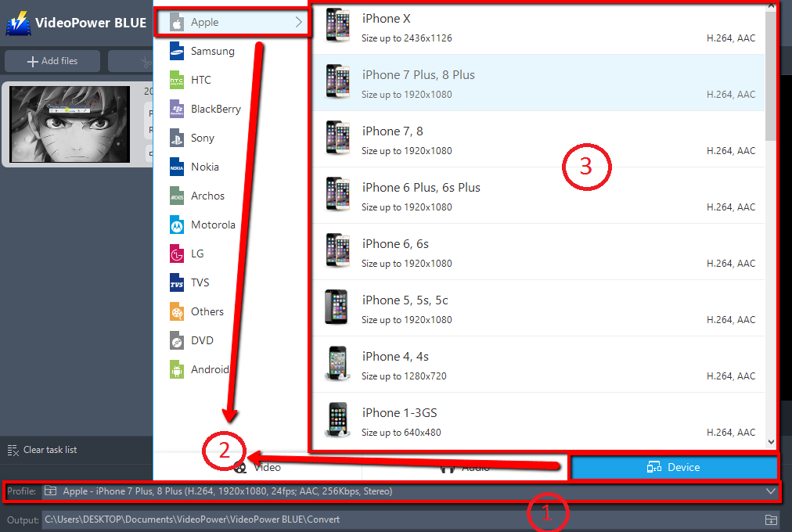Select the iPhone X profile
The width and height of the screenshot is (792, 532).
(538, 27)
